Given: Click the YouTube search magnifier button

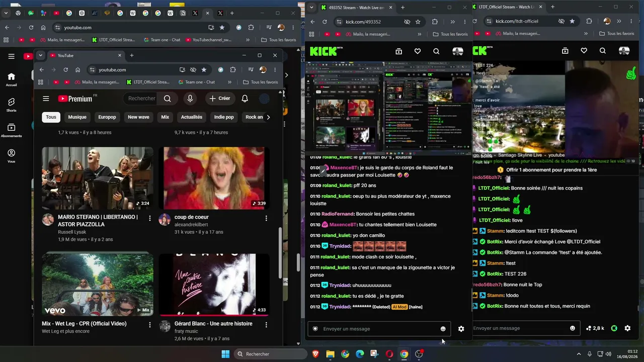Looking at the screenshot, I should [x=168, y=99].
